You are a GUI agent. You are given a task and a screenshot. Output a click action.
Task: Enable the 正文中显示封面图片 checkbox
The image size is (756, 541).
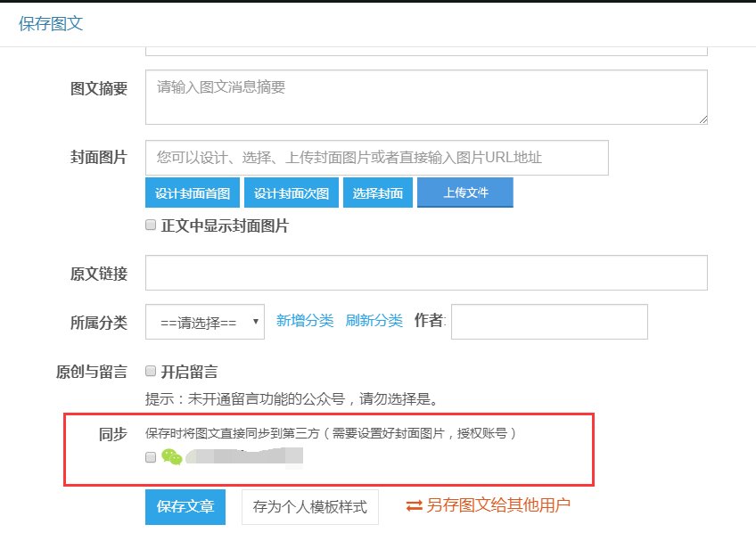click(x=151, y=225)
